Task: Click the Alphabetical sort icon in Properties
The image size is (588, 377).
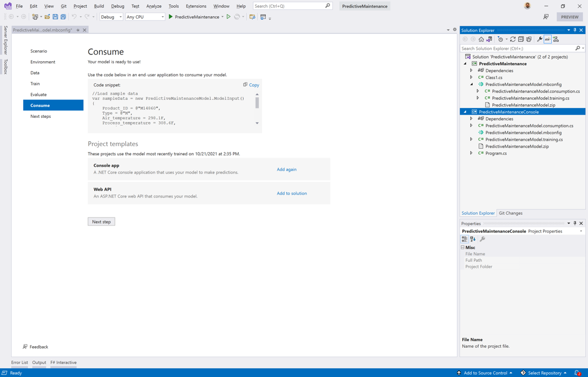Action: (473, 239)
